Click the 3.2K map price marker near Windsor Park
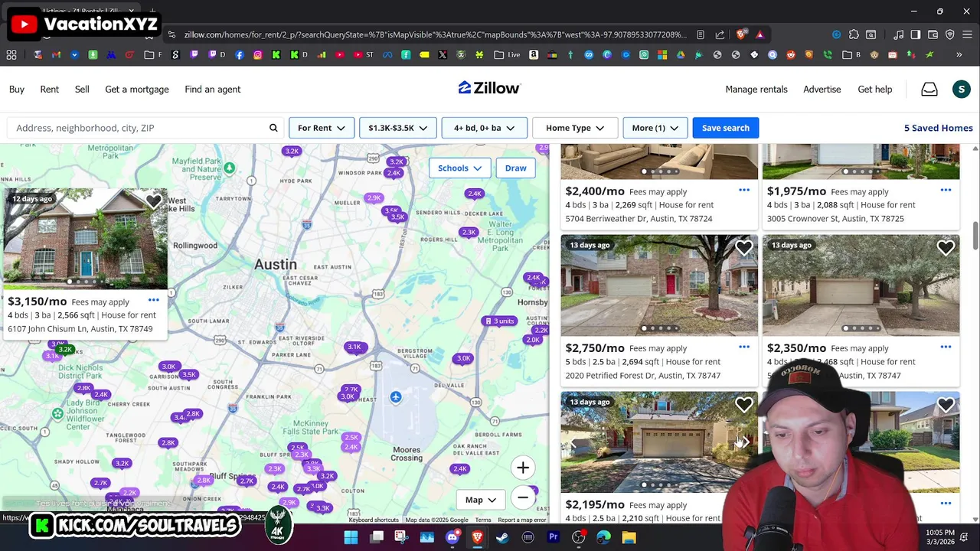Image resolution: width=980 pixels, height=551 pixels. [396, 162]
